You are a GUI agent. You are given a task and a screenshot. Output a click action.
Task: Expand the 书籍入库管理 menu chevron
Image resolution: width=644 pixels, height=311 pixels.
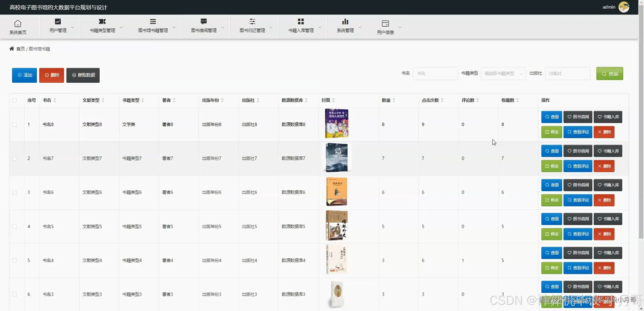coord(320,27)
